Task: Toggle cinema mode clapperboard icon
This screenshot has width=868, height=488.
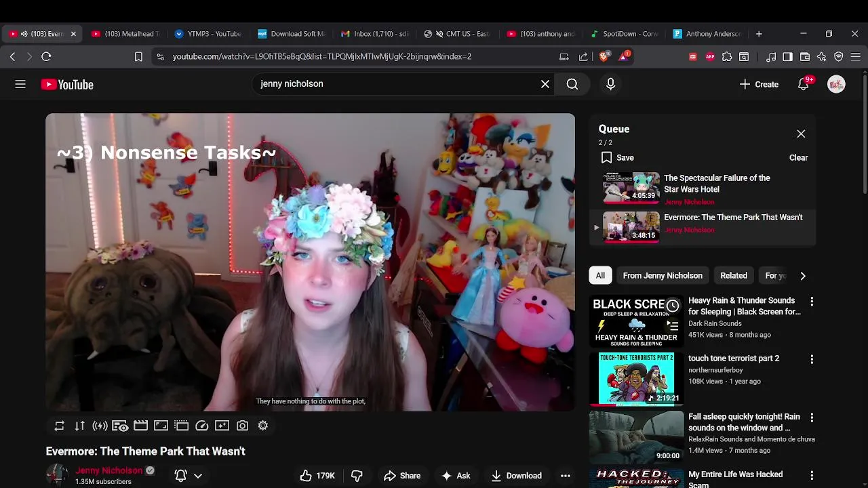Action: (140, 426)
